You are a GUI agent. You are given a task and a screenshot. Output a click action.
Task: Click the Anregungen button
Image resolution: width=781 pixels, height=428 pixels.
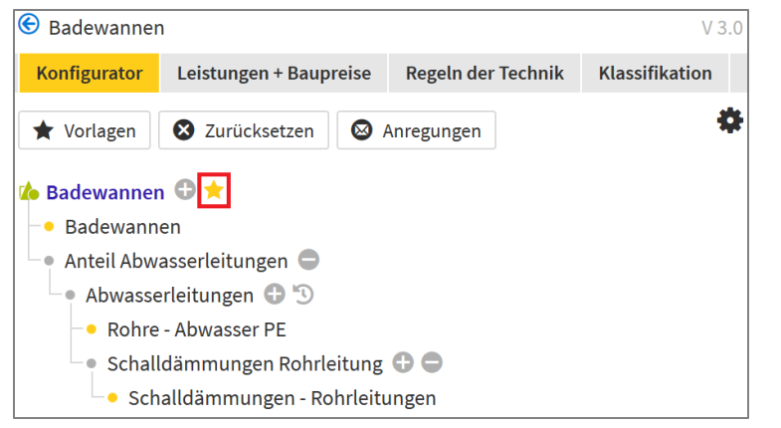416,131
